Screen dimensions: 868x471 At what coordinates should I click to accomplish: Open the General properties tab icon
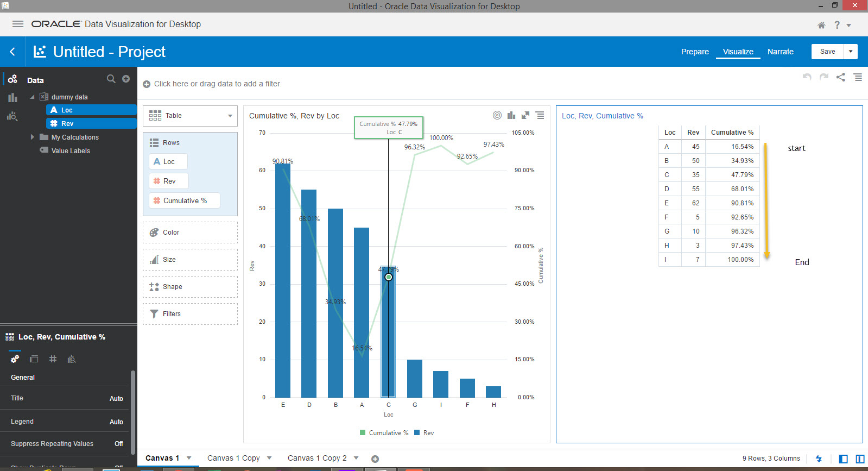pyautogui.click(x=15, y=359)
